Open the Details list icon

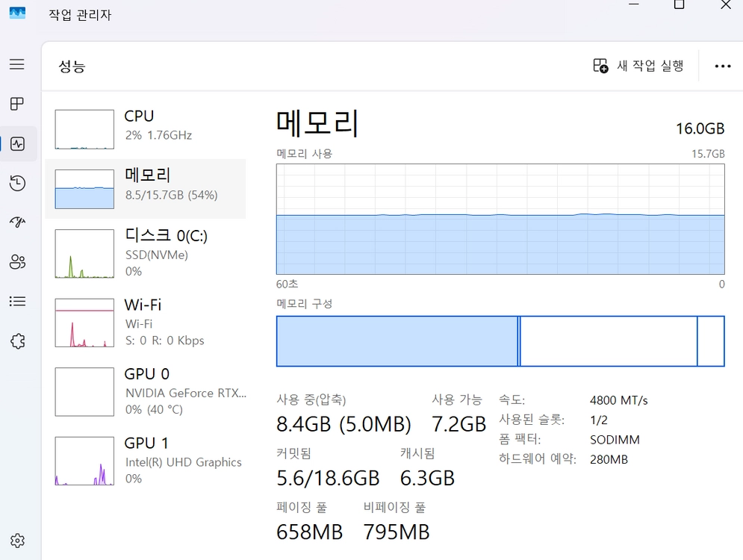(17, 302)
